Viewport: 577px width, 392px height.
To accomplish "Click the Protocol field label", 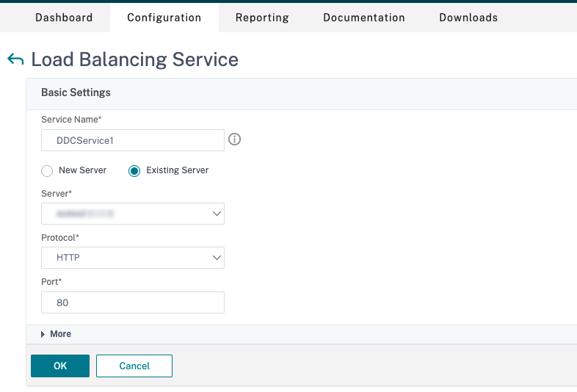I will (61, 237).
